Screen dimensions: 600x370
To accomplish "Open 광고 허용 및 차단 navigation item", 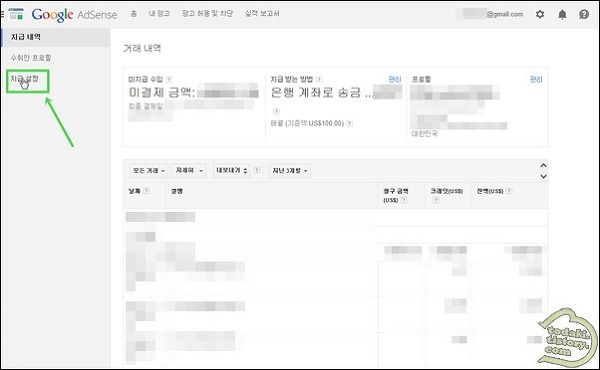I will [207, 14].
